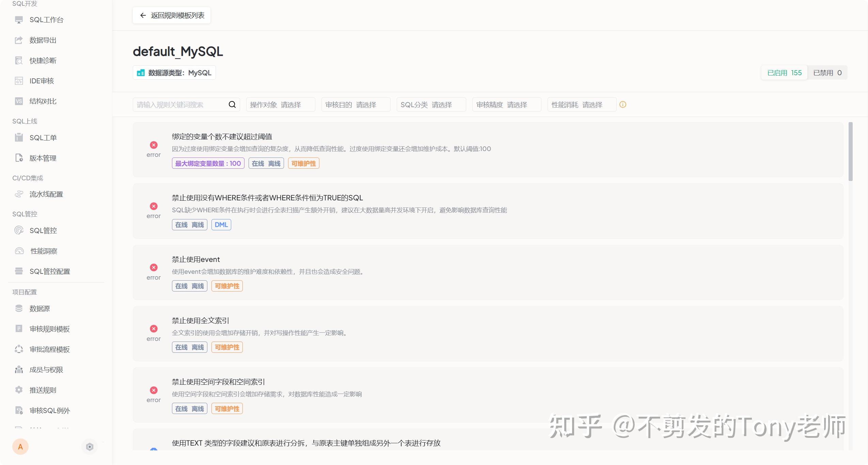Click the info icon beside 性能消耗 filter
This screenshot has width=868, height=465.
pos(623,104)
